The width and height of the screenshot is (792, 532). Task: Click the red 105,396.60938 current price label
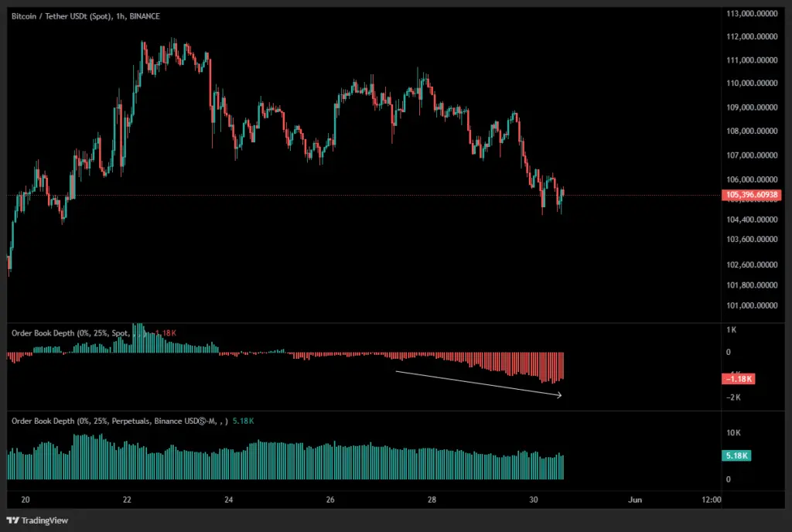pyautogui.click(x=753, y=195)
